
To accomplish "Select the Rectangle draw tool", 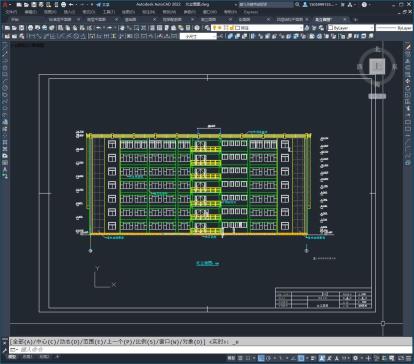I will point(5,75).
